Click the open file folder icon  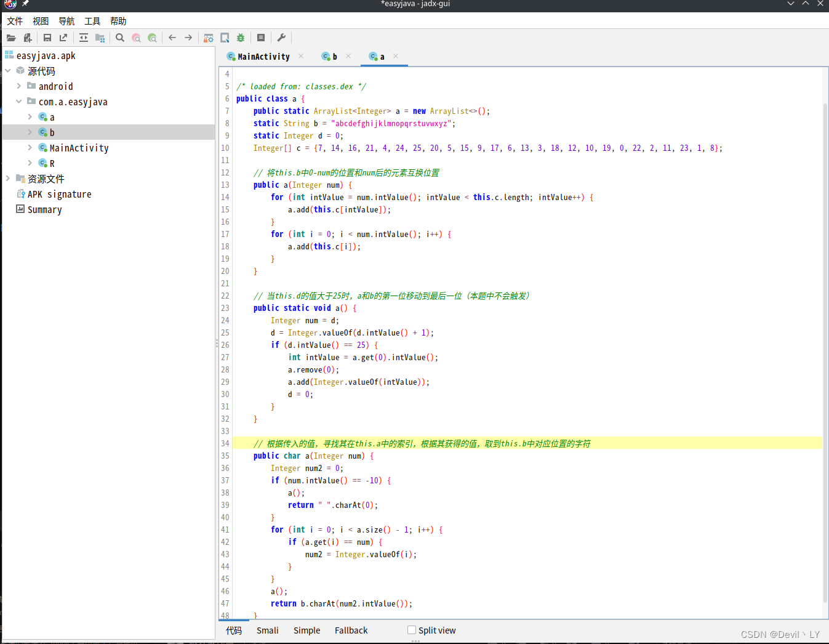[x=11, y=38]
